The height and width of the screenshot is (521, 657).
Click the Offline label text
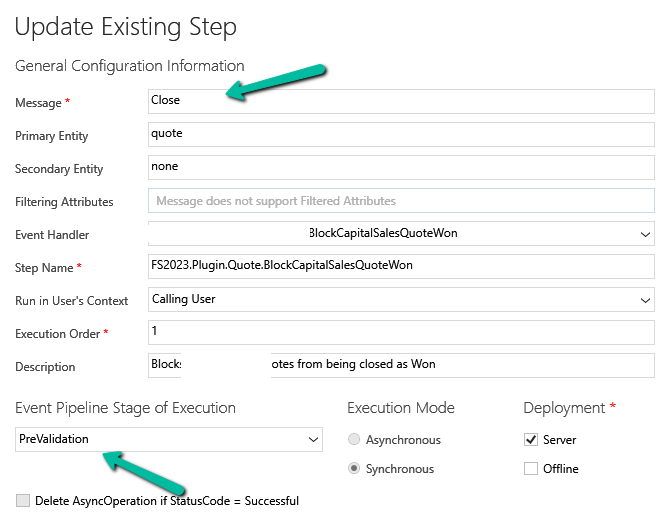560,469
